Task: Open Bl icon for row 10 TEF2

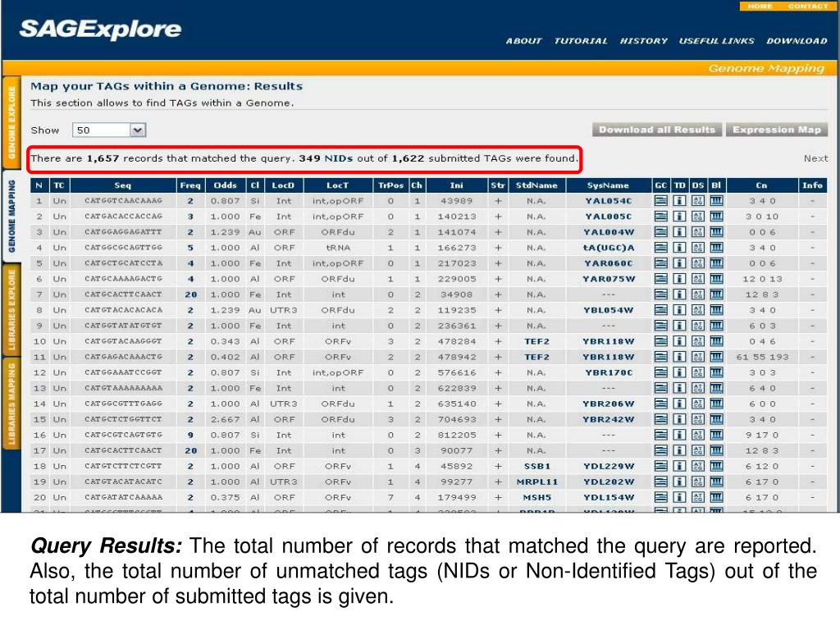Action: pyautogui.click(x=716, y=341)
